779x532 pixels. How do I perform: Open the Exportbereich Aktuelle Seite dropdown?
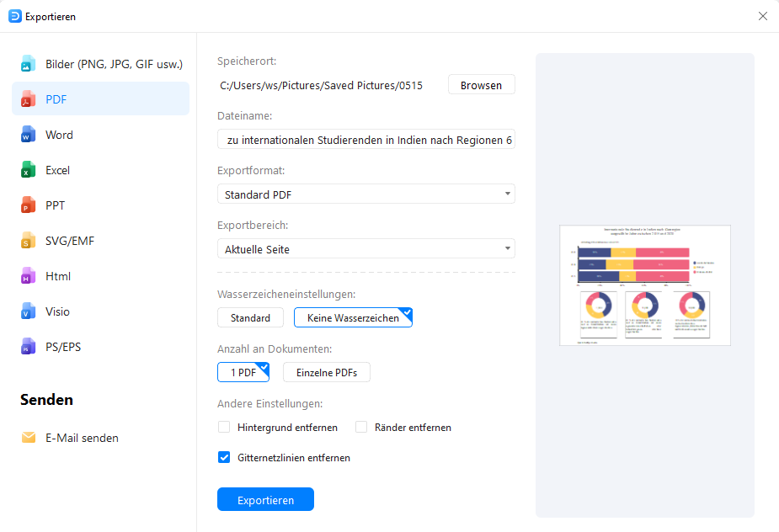pos(366,248)
